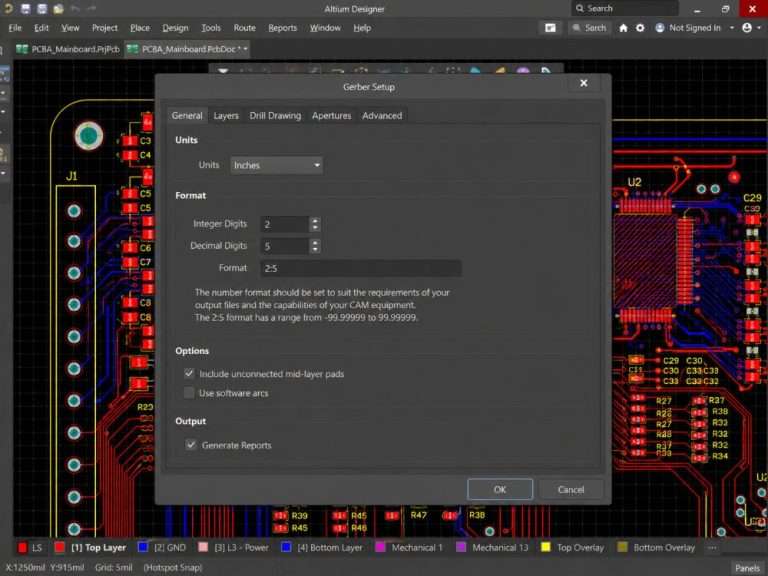
Task: Open the Panels button in status bar
Action: 747,568
